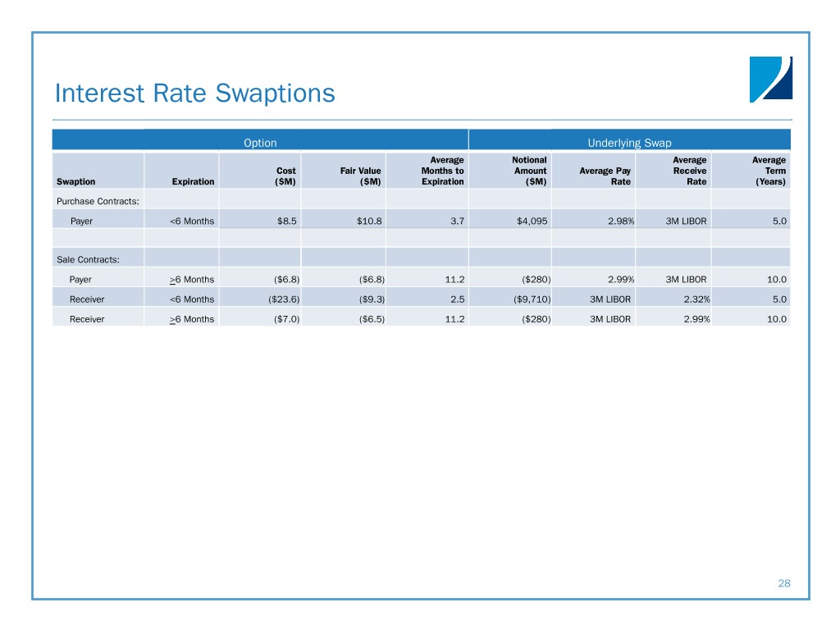Image resolution: width=840 pixels, height=630 pixels.
Task: Select the Average Term (Years) header
Action: 769,171
